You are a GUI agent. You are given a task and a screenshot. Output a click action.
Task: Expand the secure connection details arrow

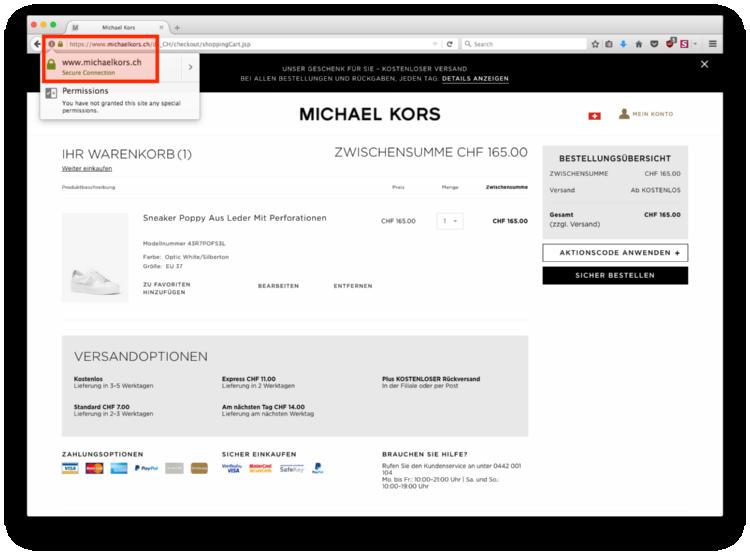190,67
